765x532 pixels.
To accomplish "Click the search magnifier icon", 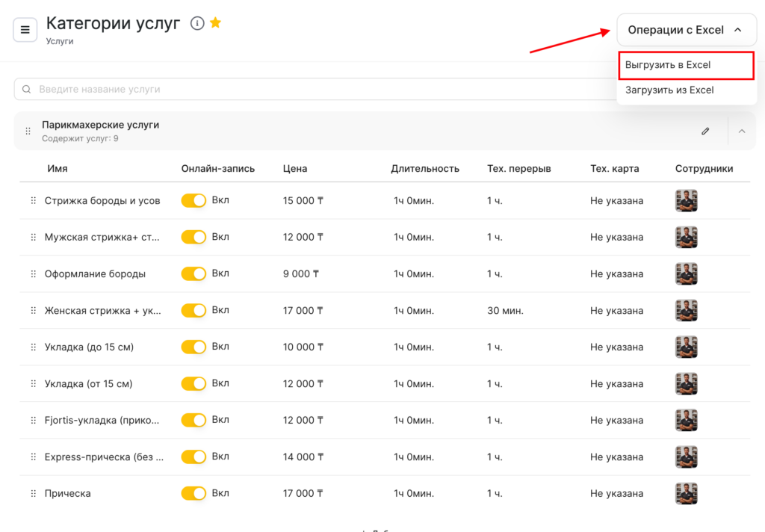I will pos(27,90).
